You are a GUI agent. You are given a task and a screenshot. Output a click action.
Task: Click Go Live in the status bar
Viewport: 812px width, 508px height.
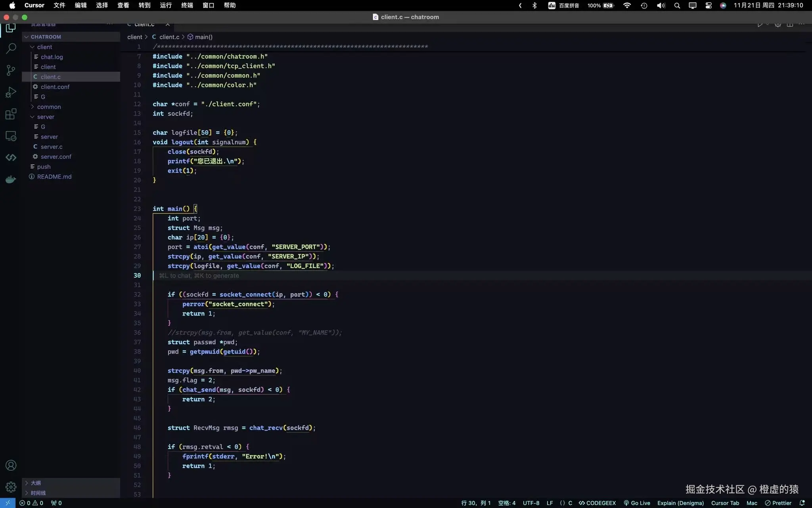coord(636,503)
